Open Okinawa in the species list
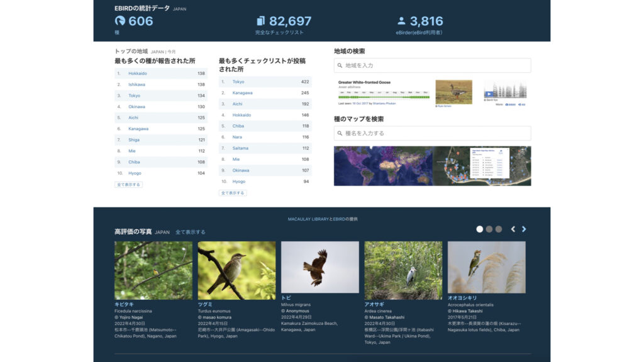Image resolution: width=644 pixels, height=362 pixels. pyautogui.click(x=136, y=107)
